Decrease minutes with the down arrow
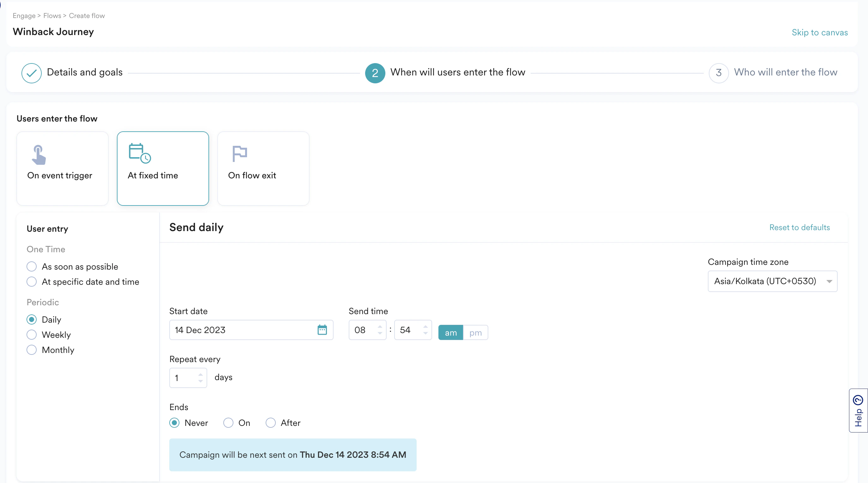 425,333
